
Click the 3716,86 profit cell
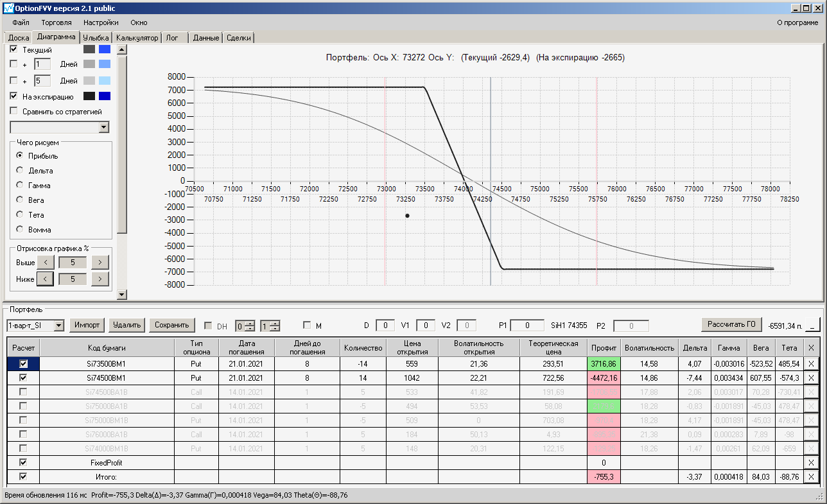pos(604,363)
